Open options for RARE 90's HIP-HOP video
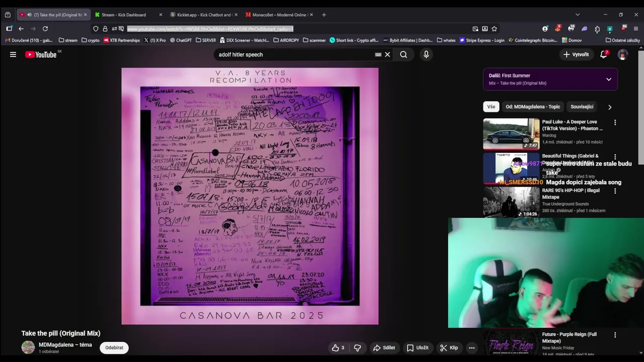Viewport: 644px width, 362px height. tap(615, 191)
